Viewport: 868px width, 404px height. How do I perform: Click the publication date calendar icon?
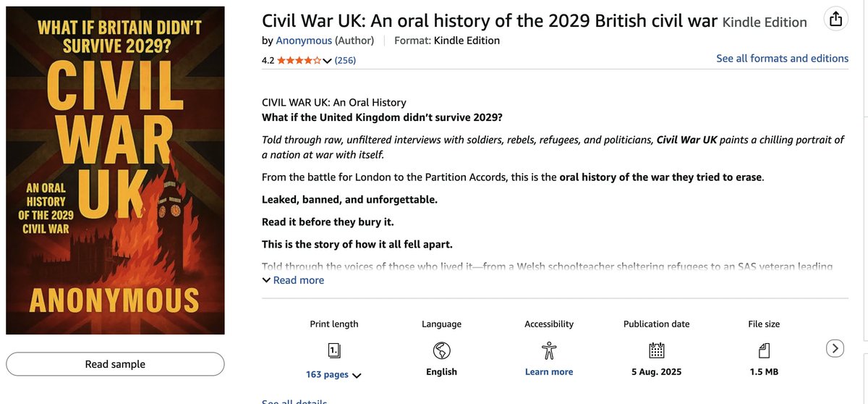click(656, 350)
